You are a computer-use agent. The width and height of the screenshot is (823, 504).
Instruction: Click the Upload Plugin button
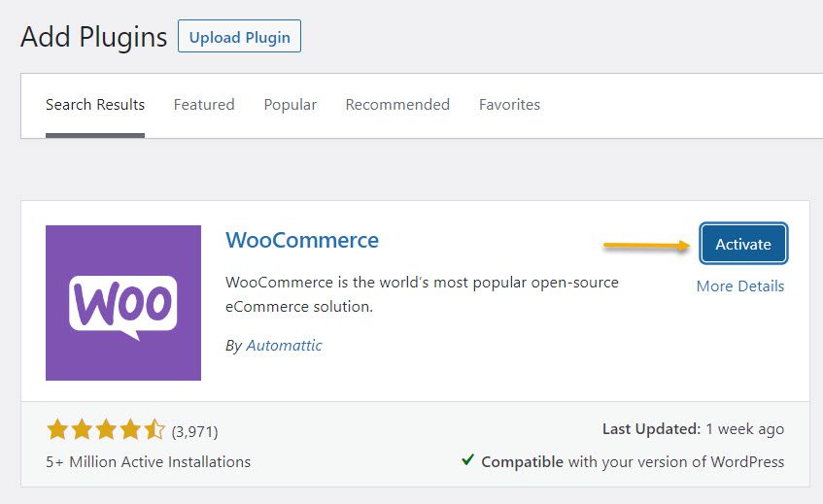point(239,36)
